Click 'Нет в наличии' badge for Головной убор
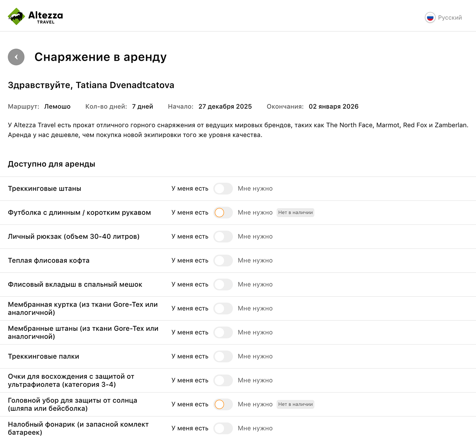 [295, 404]
